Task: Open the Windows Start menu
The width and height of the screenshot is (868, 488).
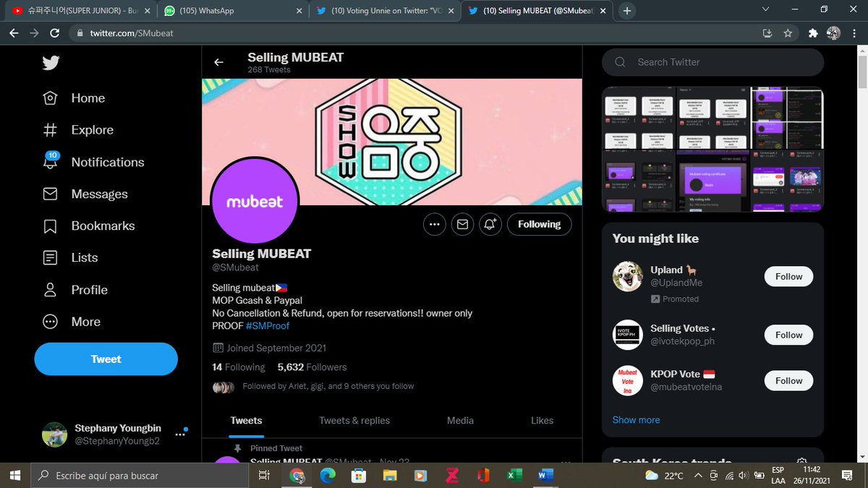Action: (x=14, y=476)
